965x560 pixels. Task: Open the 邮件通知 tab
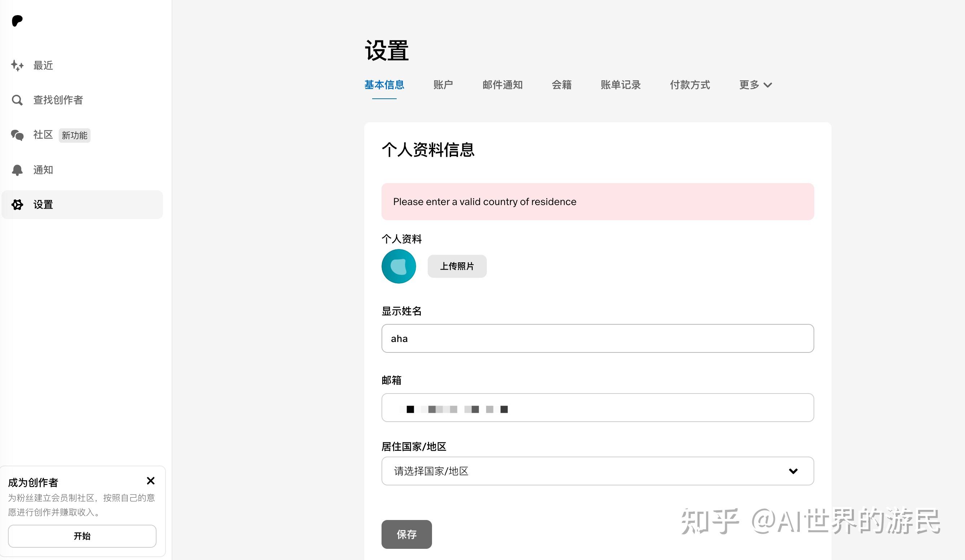(x=502, y=85)
